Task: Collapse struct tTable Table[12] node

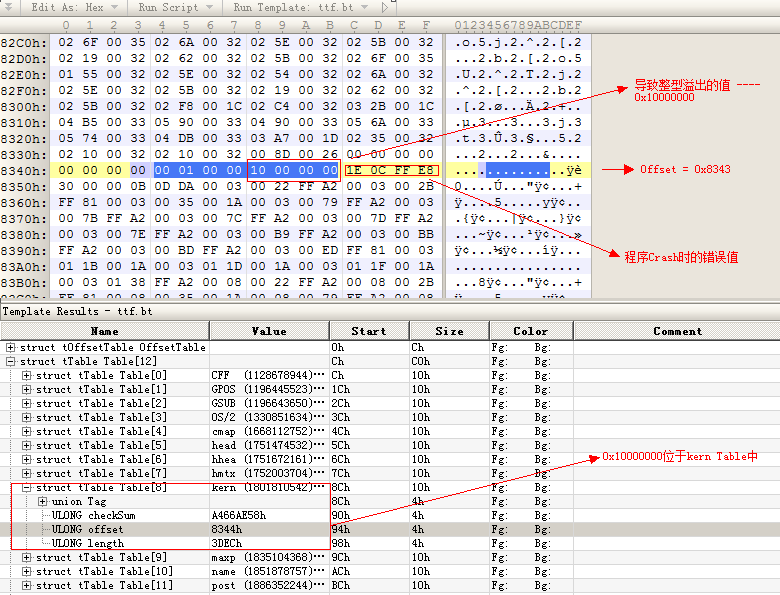Action: click(x=10, y=361)
